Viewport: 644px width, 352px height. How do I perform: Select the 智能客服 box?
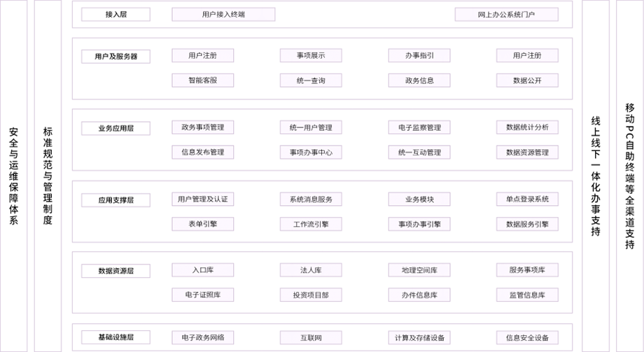tap(203, 80)
